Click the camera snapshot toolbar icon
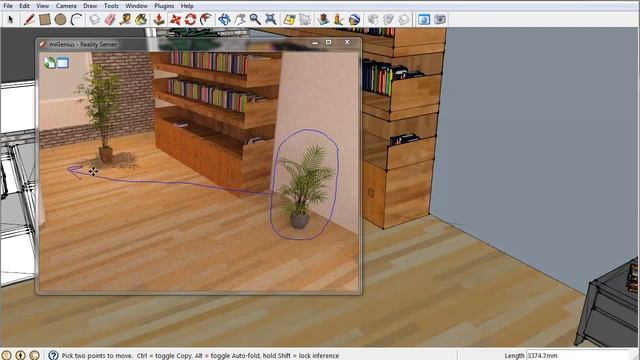Viewport: 640px width, 360px height. 440,19
